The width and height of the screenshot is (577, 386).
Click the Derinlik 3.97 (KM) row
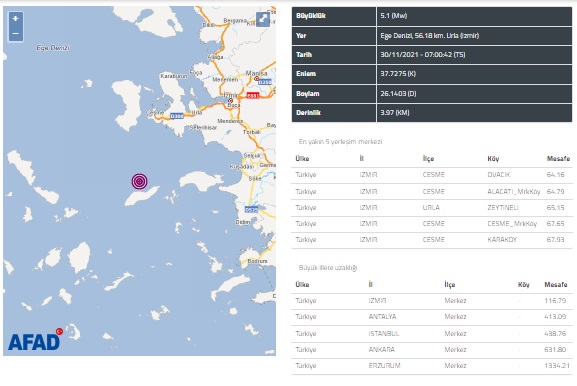432,113
